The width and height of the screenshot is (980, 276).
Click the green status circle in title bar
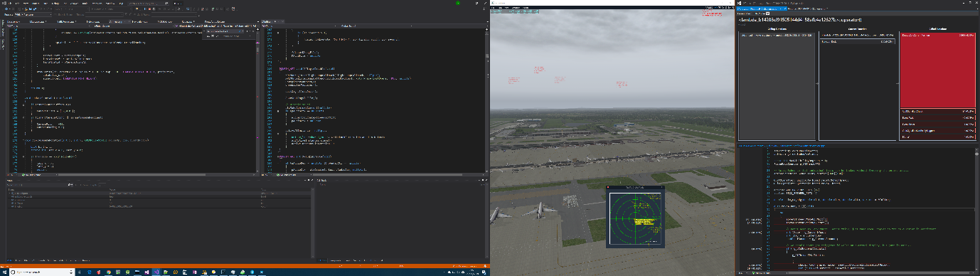click(459, 2)
